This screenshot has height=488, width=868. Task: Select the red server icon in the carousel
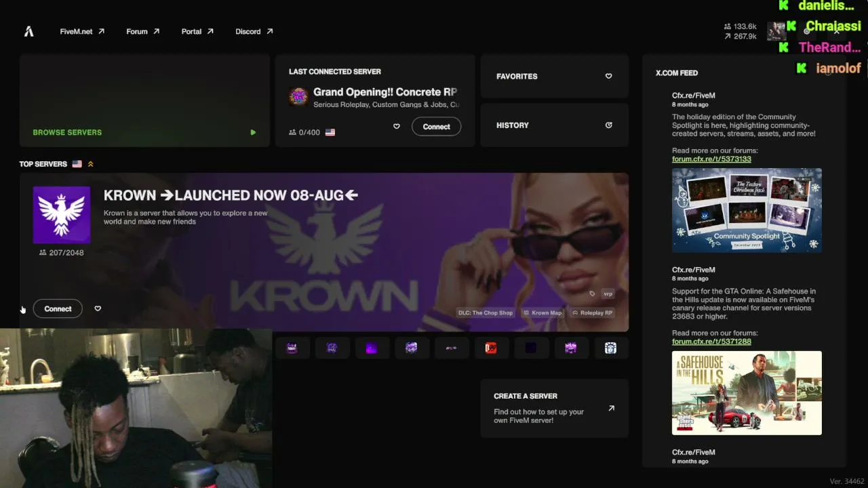click(491, 348)
